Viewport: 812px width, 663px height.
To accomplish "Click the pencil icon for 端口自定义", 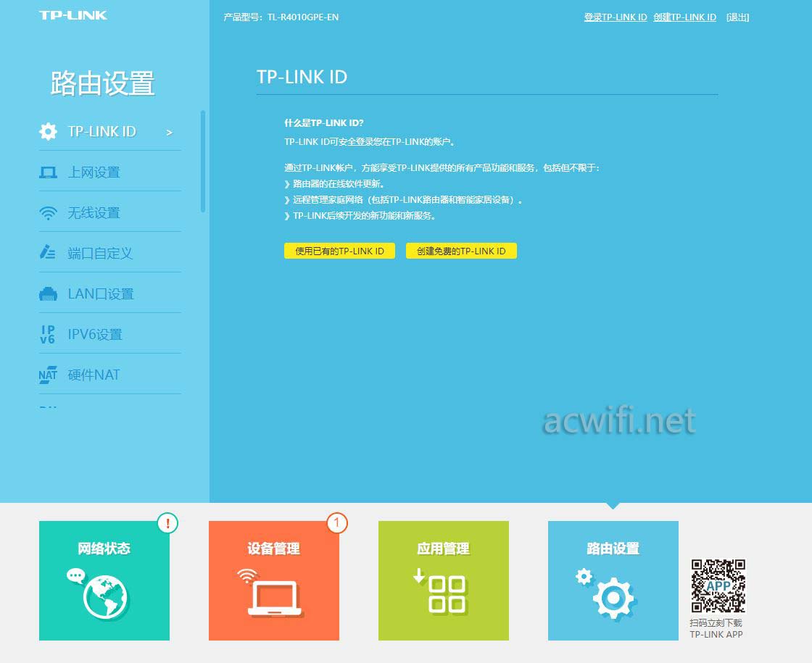I will coord(48,252).
